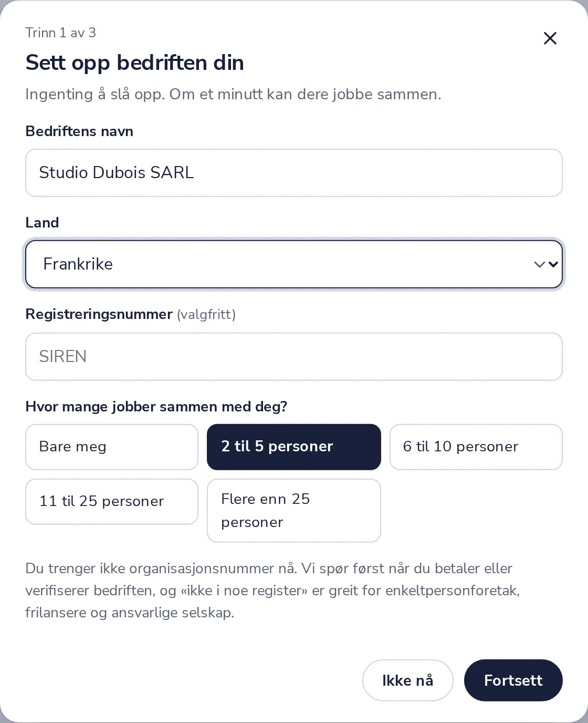
Task: Select 2 til 5 personer option
Action: 294,447
